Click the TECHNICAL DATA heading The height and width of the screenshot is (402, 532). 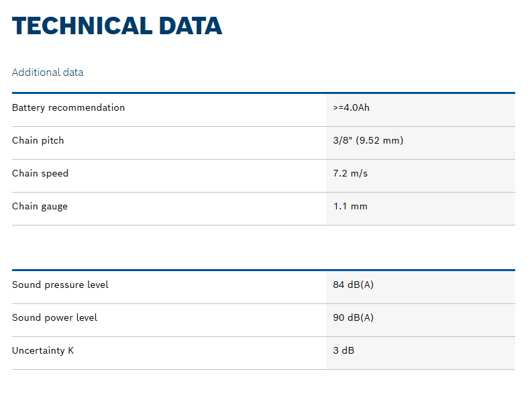click(x=117, y=26)
